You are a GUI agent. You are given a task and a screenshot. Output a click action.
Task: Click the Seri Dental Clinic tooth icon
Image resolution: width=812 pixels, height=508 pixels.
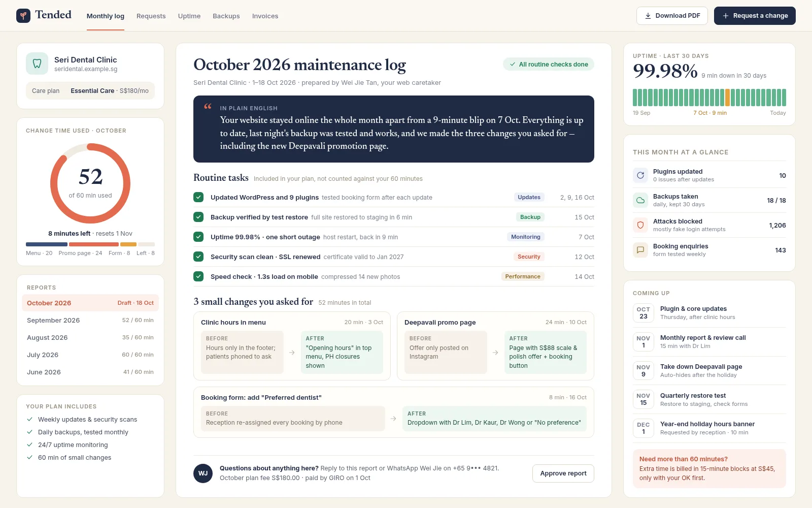[x=37, y=63]
